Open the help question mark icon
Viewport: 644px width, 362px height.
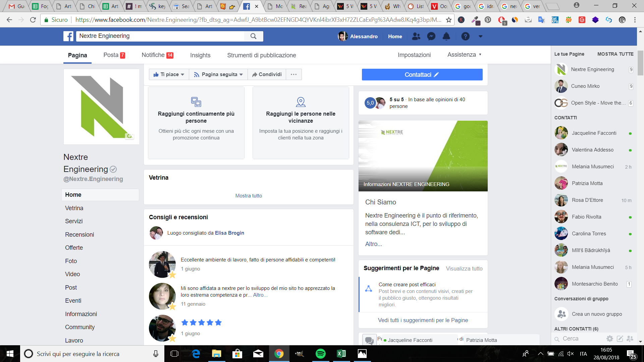465,36
